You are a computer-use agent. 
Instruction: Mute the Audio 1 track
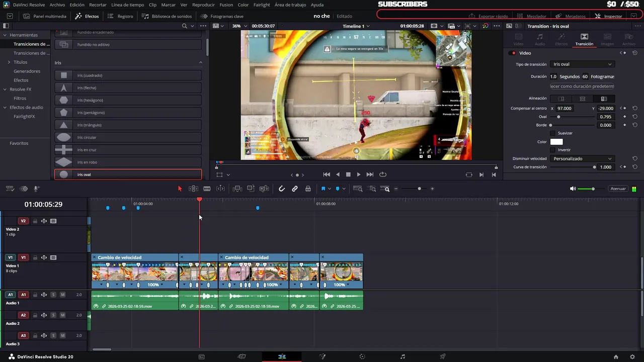point(62,295)
